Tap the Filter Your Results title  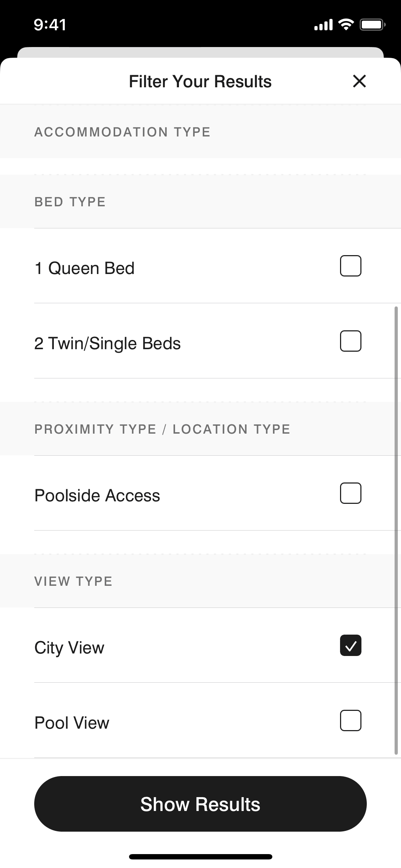(x=200, y=82)
